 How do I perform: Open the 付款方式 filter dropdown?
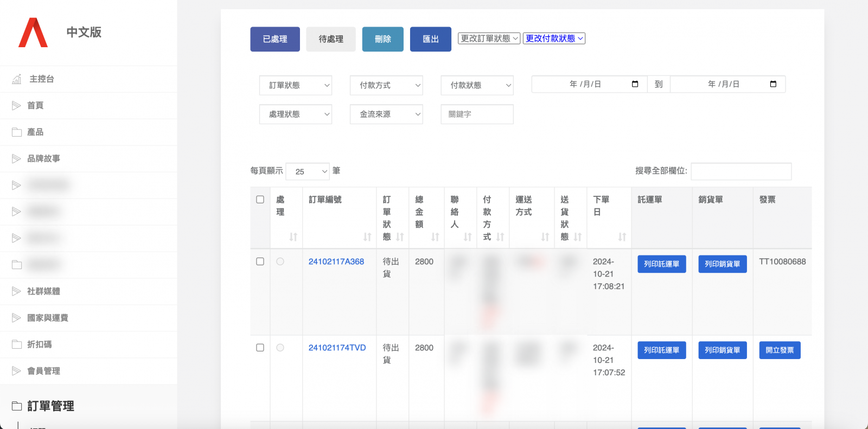[x=386, y=85]
